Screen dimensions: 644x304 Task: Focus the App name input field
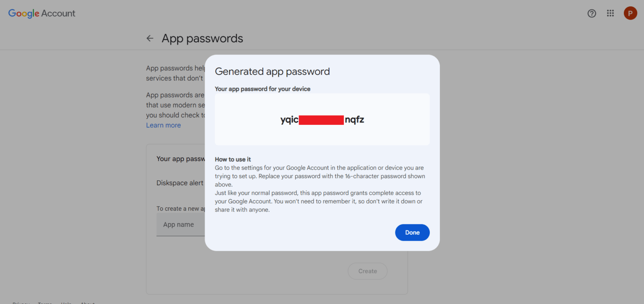point(180,225)
